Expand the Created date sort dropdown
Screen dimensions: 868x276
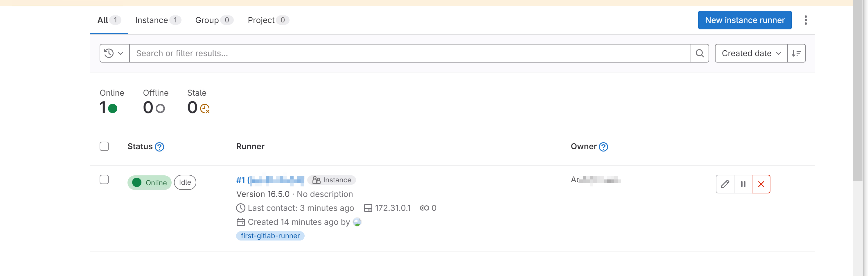[x=751, y=53]
